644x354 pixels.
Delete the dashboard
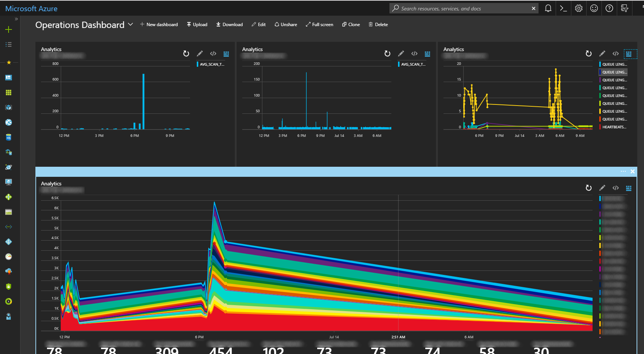(x=378, y=25)
